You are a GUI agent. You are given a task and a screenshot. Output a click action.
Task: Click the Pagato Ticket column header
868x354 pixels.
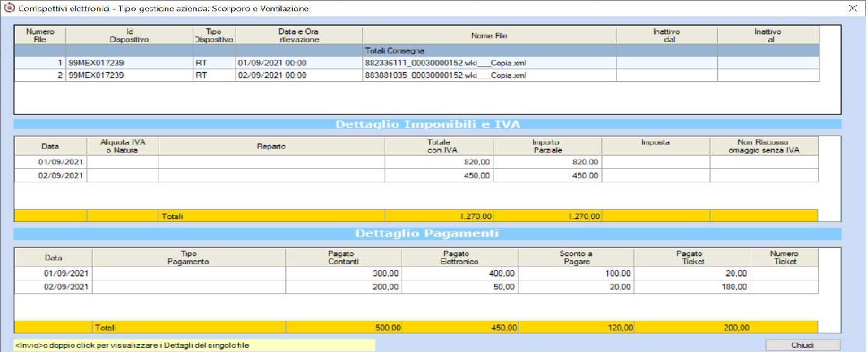click(x=693, y=257)
